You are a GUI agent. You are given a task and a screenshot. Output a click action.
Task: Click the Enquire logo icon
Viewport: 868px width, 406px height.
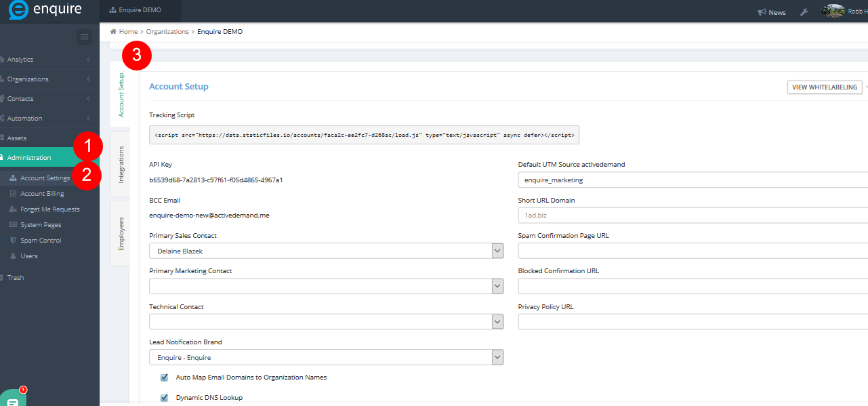18,11
